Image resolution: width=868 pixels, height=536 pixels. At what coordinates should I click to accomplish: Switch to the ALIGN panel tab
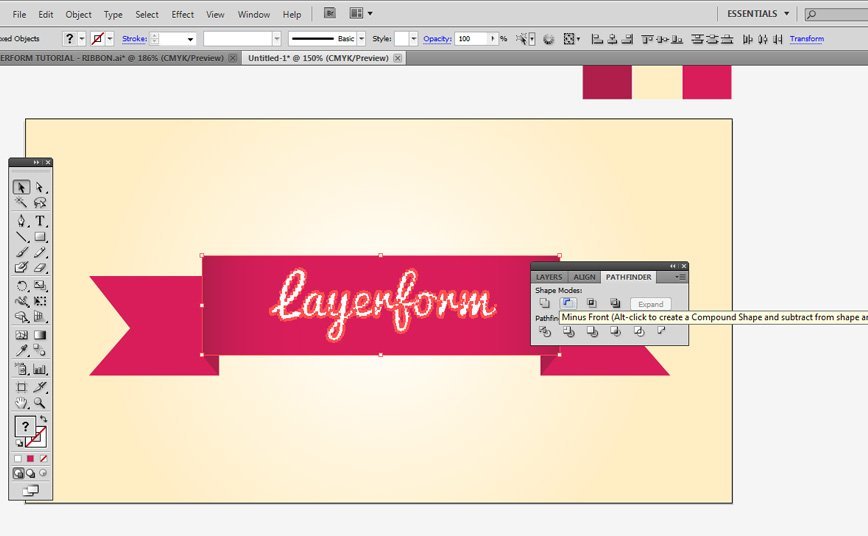(x=584, y=277)
